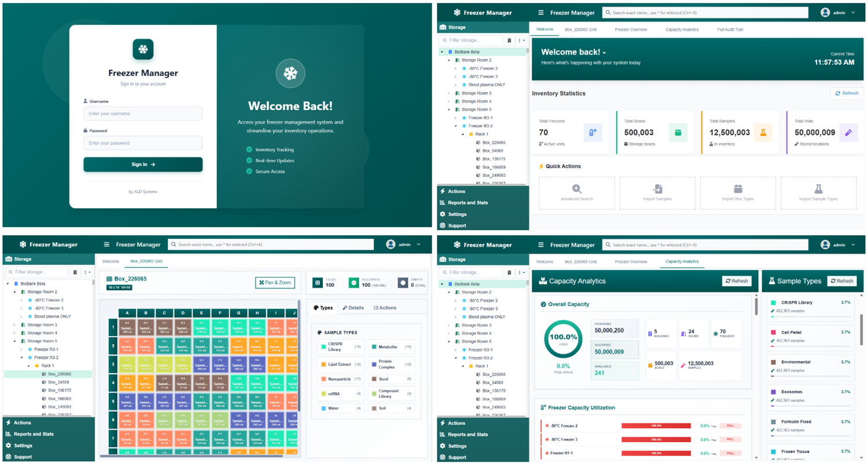868x465 pixels.
Task: Click the Total count grid icon in the Box panel
Action: coord(317,283)
